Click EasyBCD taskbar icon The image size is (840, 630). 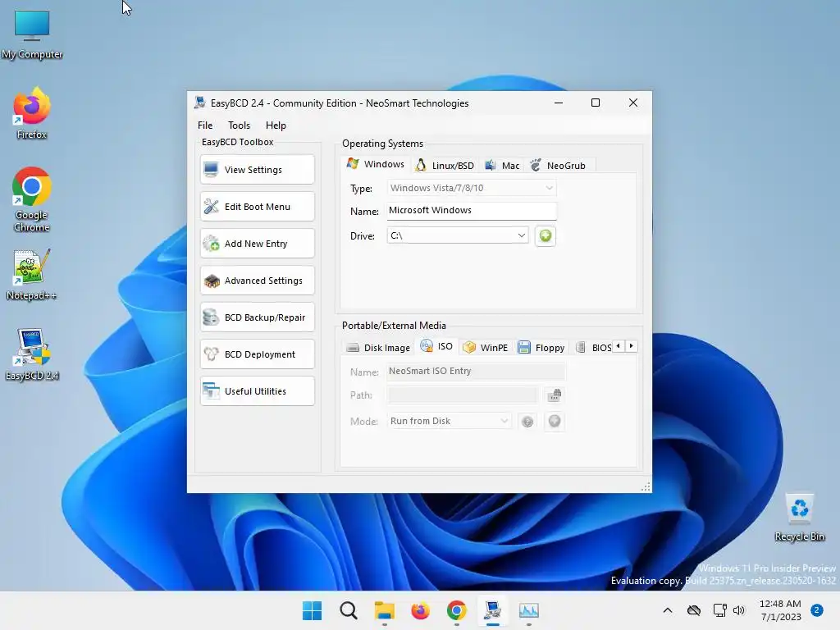[x=492, y=610]
